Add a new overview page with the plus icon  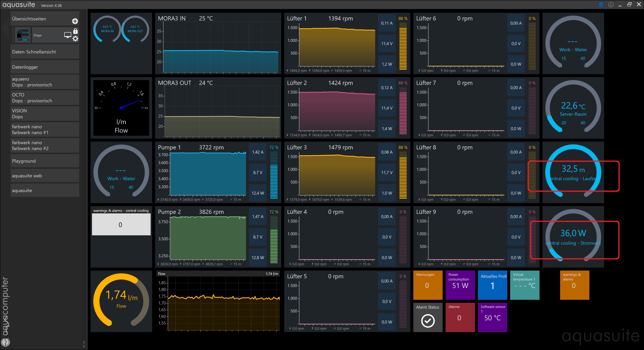coord(75,21)
